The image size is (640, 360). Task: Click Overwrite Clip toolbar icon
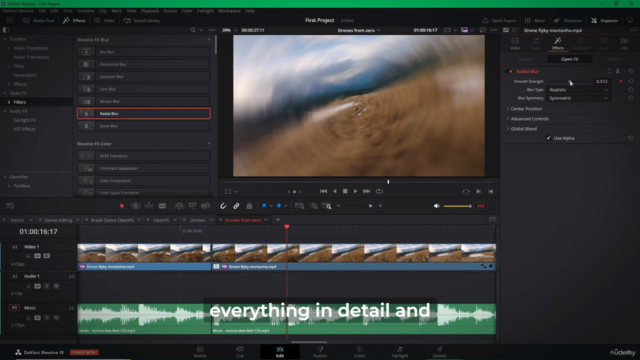tap(192, 206)
